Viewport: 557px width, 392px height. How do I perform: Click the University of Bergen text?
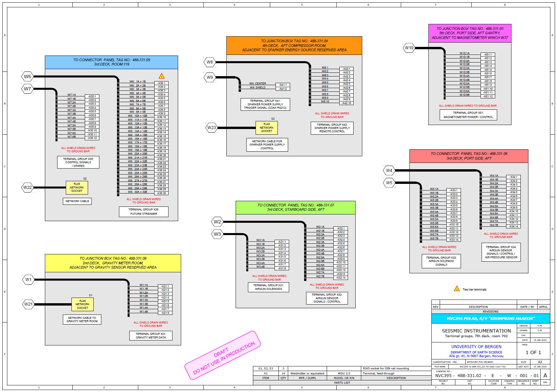tap(476, 347)
